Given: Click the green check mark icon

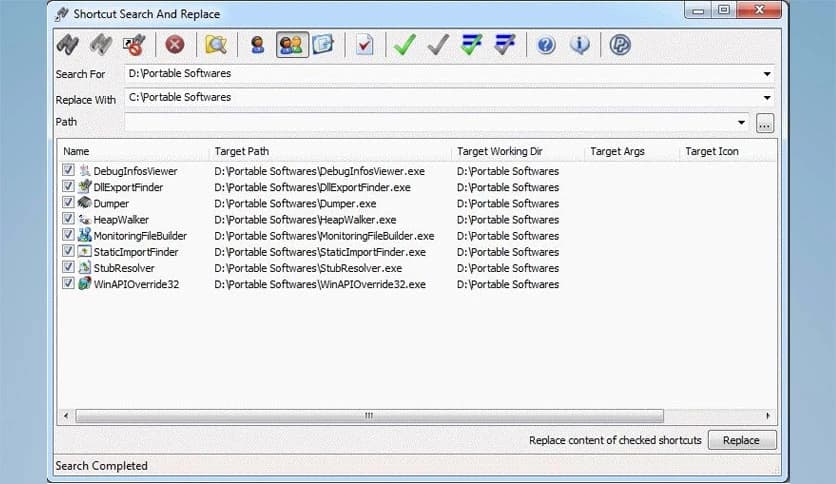Looking at the screenshot, I should [404, 45].
